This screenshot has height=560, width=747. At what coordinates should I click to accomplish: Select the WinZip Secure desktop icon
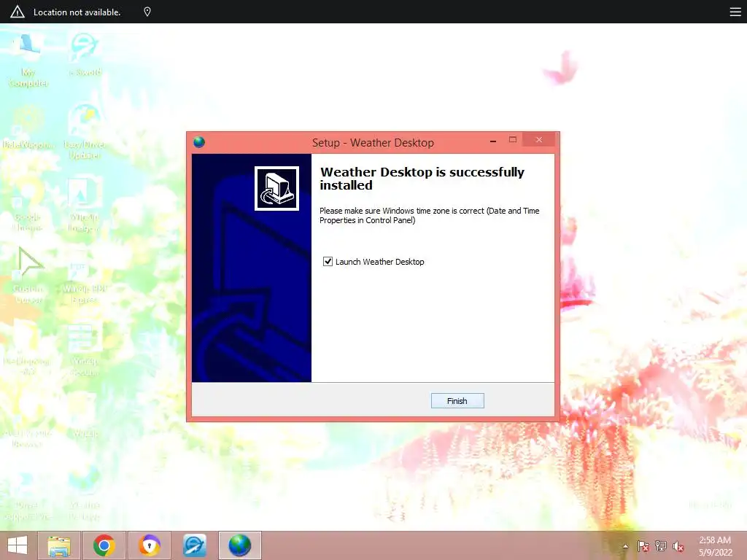(x=84, y=350)
